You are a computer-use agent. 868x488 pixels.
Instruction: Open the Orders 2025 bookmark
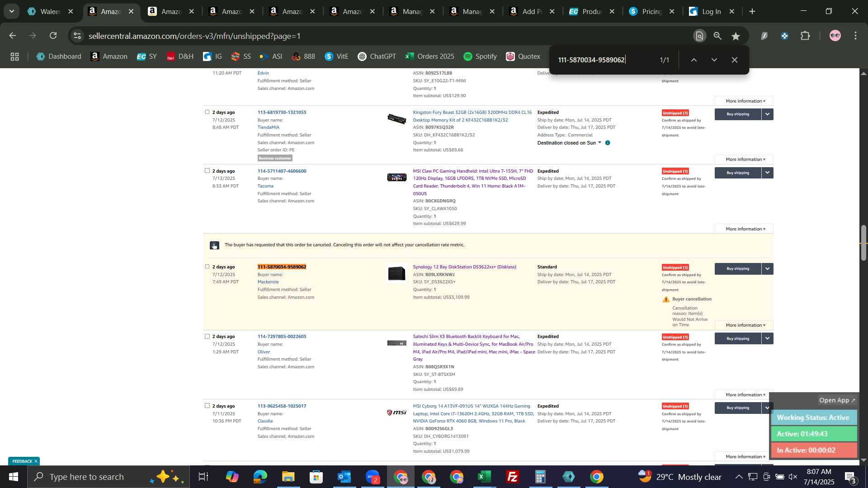click(430, 56)
